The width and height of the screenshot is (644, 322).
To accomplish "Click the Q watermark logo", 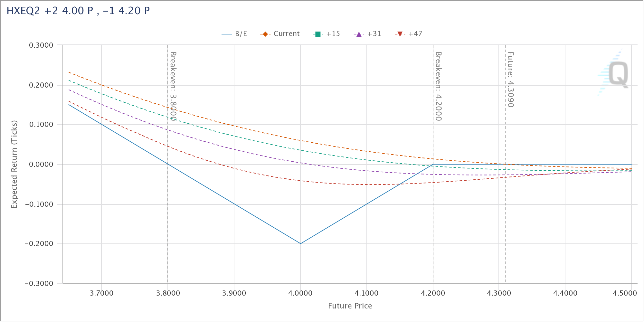I will coord(614,73).
